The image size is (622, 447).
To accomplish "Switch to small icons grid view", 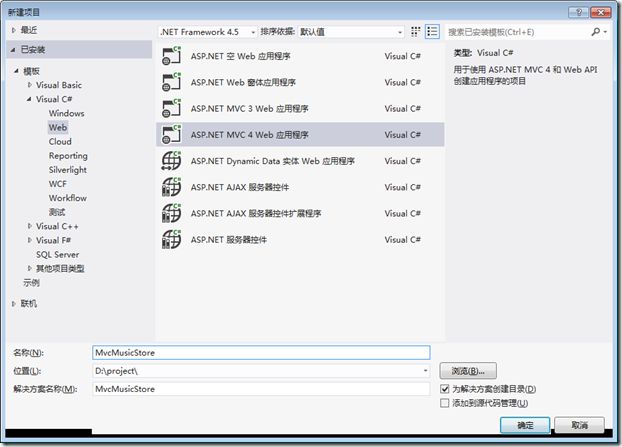I will point(415,32).
